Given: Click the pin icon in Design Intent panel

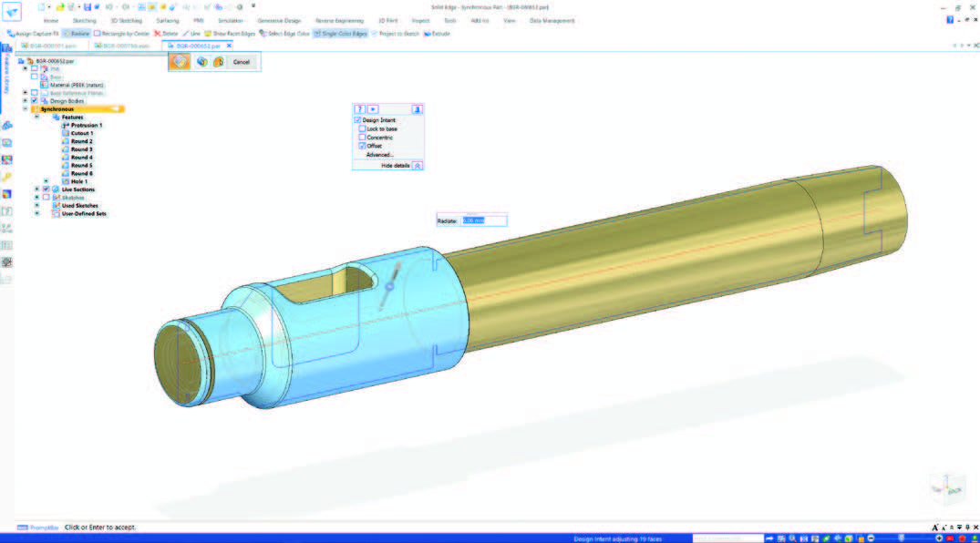Looking at the screenshot, I should [x=417, y=109].
